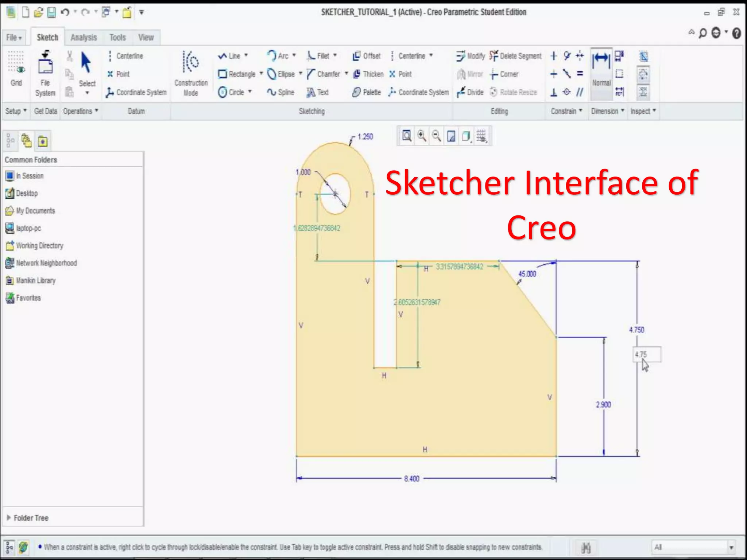Open the Constrain group dropdown
This screenshot has width=747, height=560.
(x=566, y=111)
